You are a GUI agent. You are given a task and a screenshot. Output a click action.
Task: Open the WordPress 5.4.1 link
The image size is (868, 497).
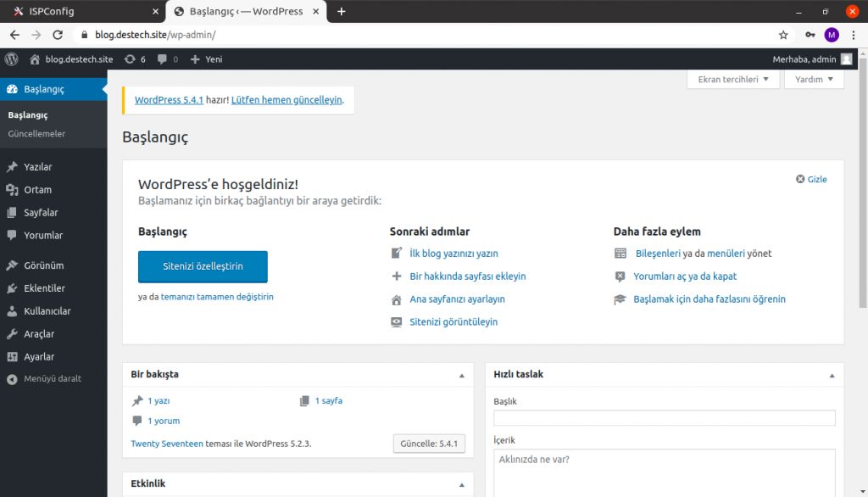[169, 100]
